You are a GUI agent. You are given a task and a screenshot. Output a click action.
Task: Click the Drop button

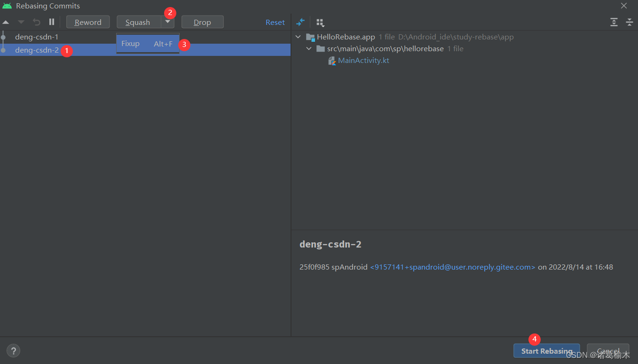[203, 22]
